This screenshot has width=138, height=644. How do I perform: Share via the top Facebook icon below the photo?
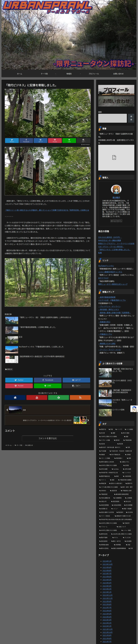point(26,140)
